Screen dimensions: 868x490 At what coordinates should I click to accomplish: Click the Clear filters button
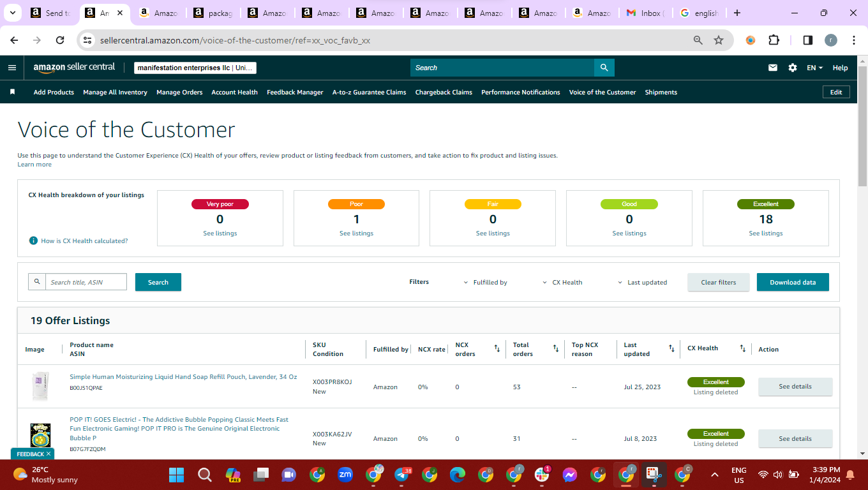click(719, 282)
